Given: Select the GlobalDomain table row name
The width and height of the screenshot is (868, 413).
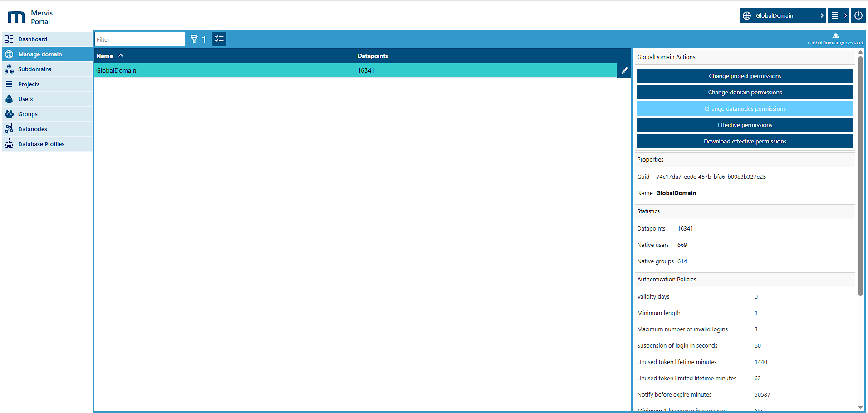Looking at the screenshot, I should [116, 70].
